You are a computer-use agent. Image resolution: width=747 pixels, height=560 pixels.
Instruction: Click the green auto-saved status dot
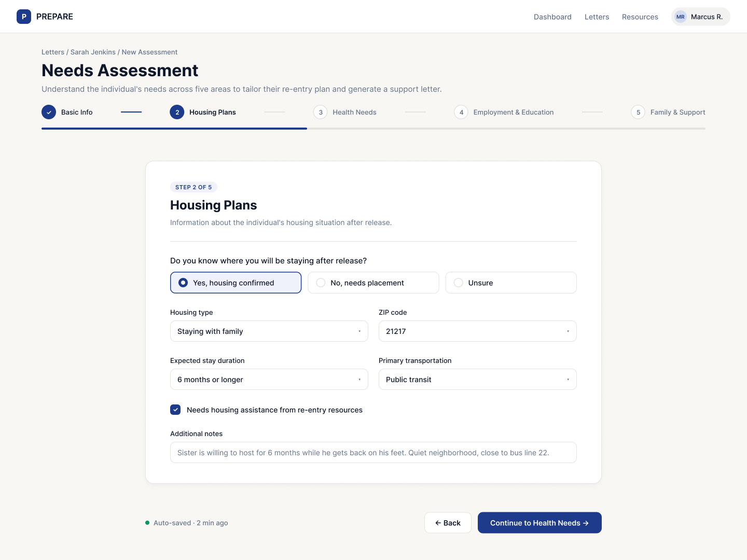point(147,523)
